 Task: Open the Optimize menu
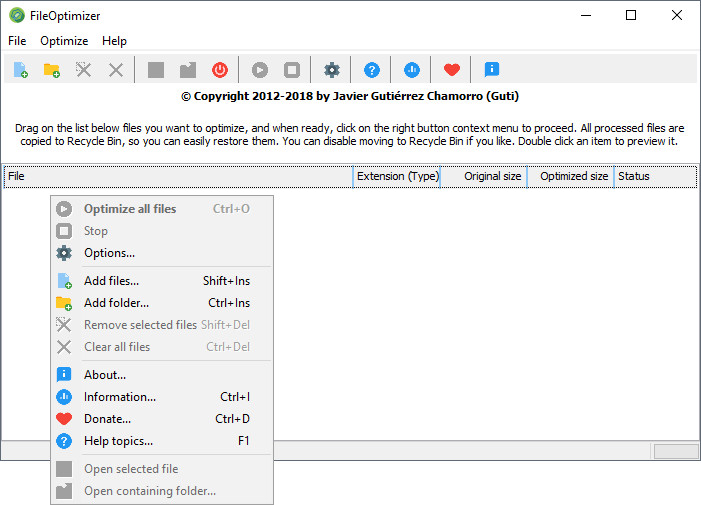(x=64, y=41)
